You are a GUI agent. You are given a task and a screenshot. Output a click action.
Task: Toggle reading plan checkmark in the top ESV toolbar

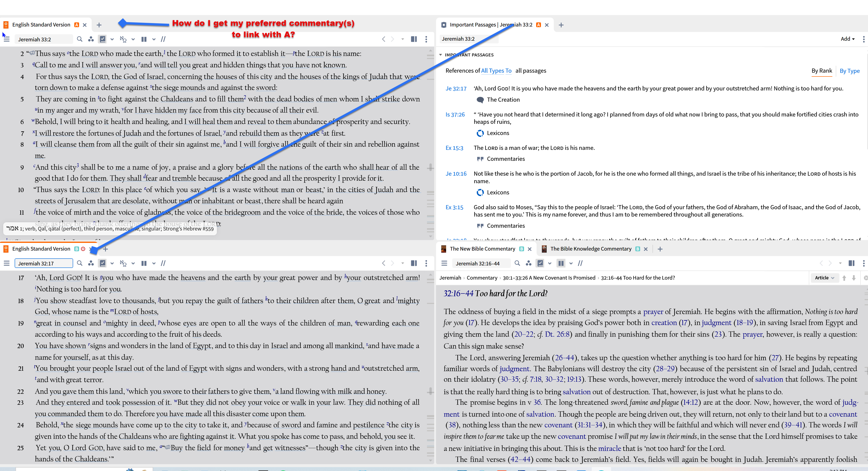pos(103,39)
